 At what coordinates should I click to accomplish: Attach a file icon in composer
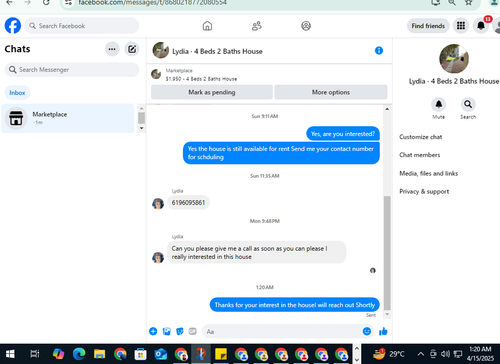pos(166,331)
